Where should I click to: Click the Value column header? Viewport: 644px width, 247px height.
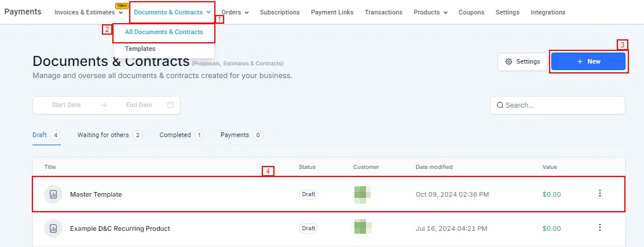tap(550, 167)
